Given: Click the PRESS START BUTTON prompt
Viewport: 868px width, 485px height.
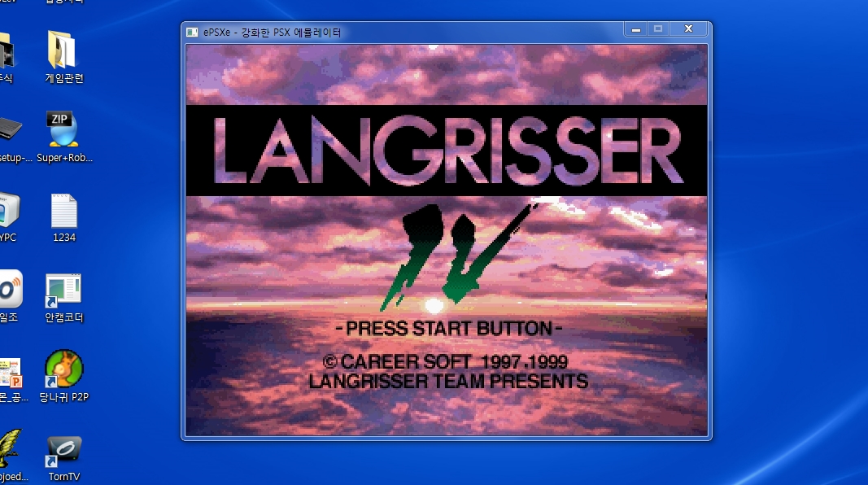Looking at the screenshot, I should tap(448, 329).
